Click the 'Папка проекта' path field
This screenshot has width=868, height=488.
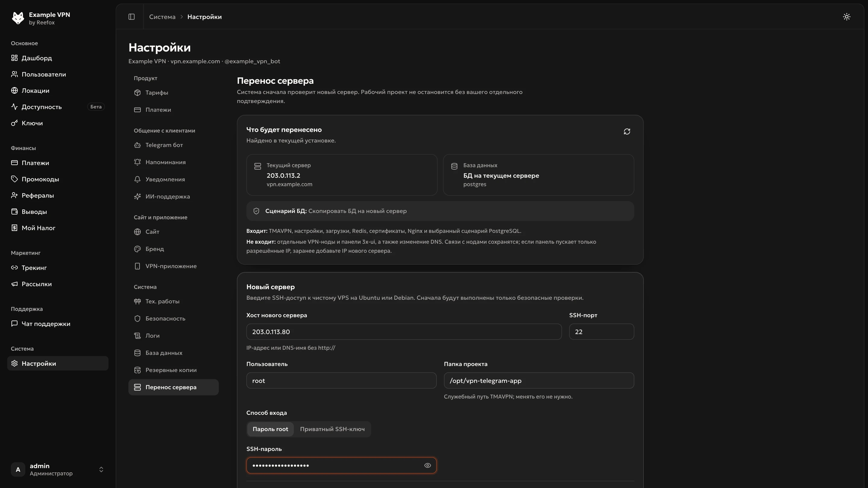(x=539, y=380)
